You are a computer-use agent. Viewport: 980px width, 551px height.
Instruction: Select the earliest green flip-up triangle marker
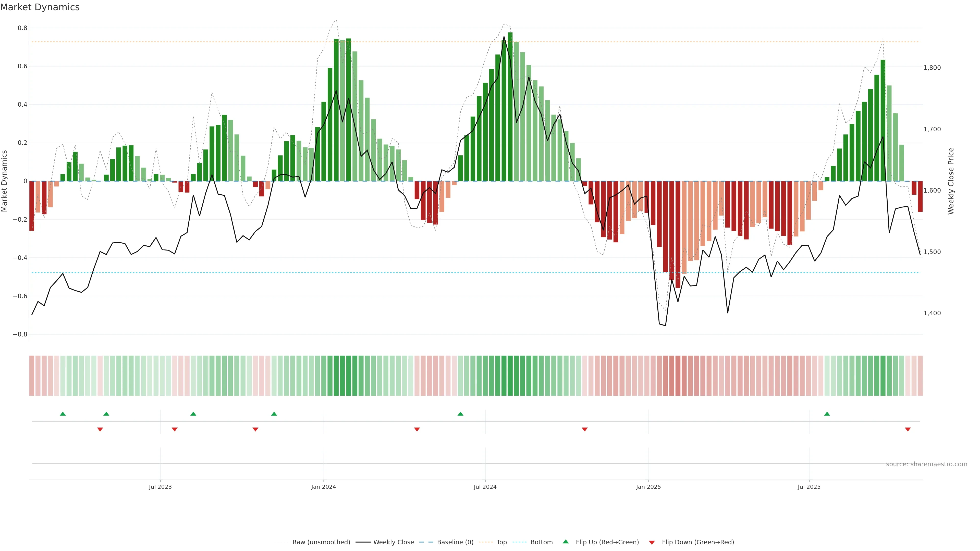(x=63, y=414)
